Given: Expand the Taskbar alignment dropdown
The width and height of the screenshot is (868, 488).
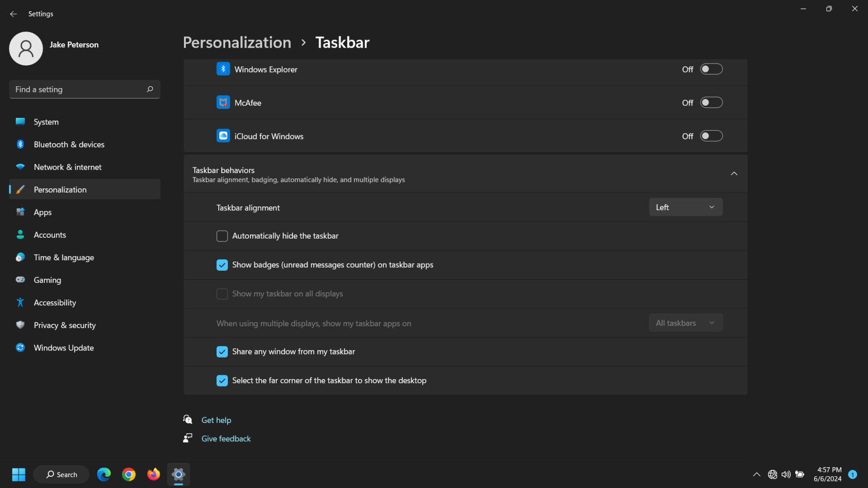Looking at the screenshot, I should click(x=685, y=207).
